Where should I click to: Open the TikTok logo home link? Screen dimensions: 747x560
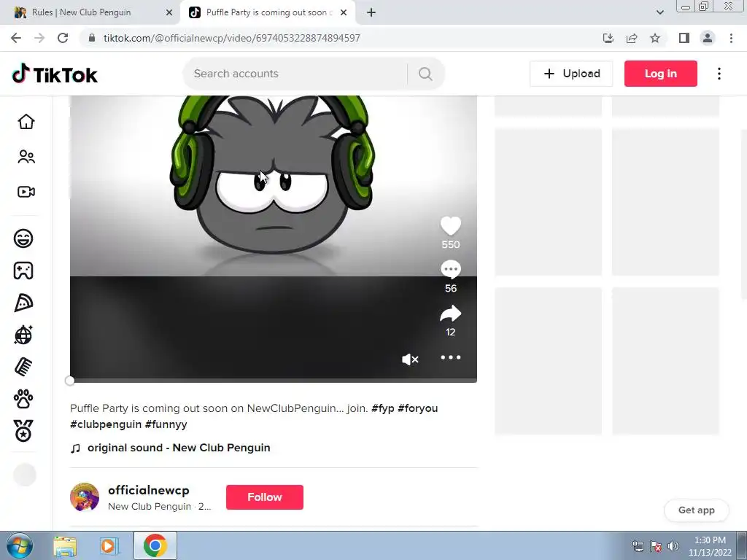click(x=55, y=74)
